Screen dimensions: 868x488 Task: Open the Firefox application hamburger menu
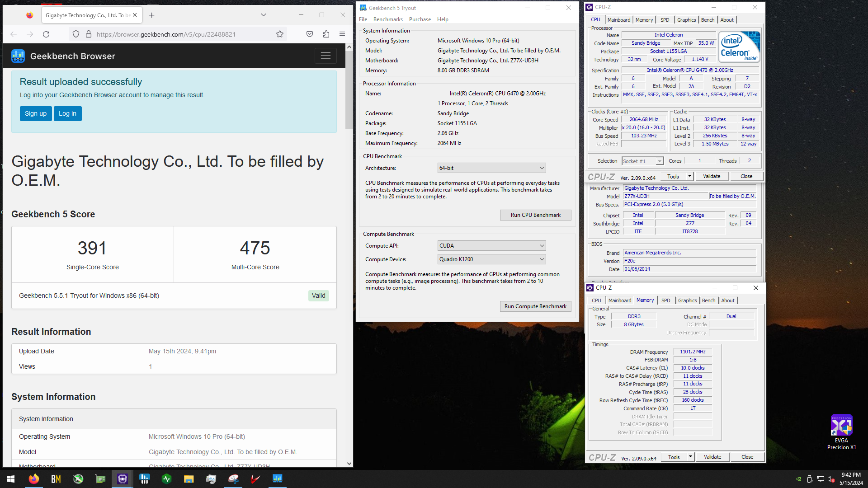(x=342, y=34)
